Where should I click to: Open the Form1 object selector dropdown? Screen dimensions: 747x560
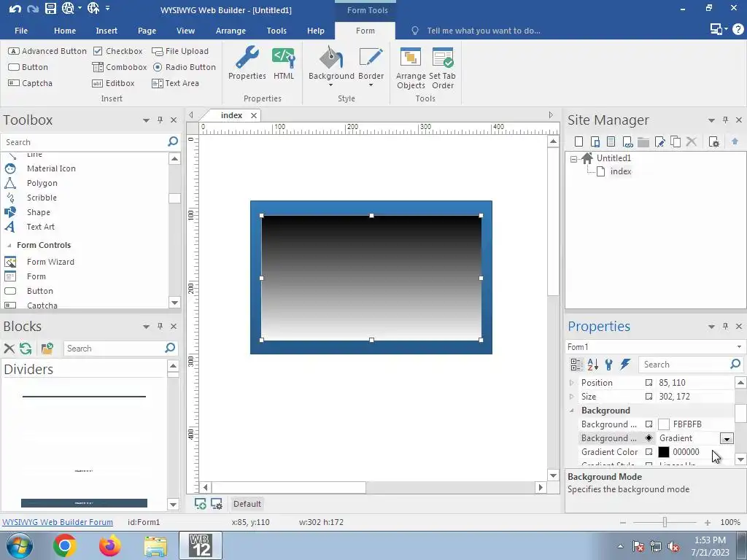tap(739, 346)
